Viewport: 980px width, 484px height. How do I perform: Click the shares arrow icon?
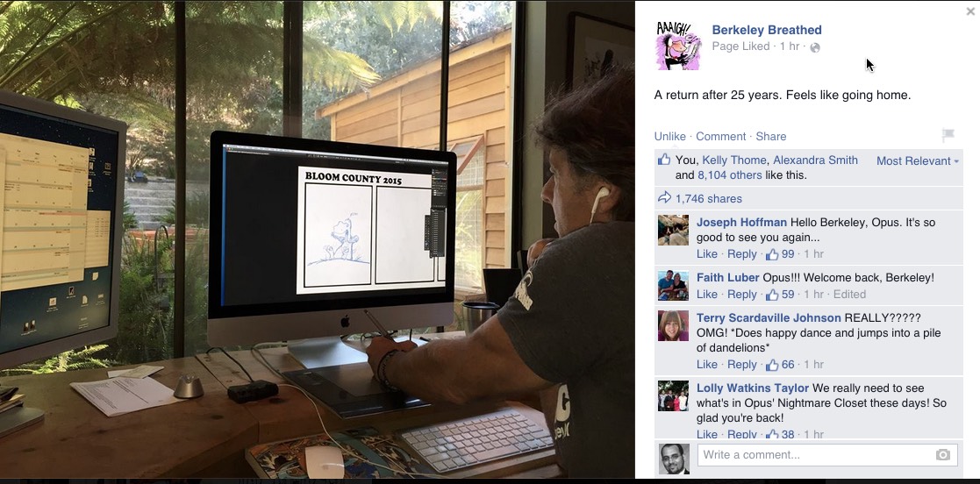[x=664, y=198]
